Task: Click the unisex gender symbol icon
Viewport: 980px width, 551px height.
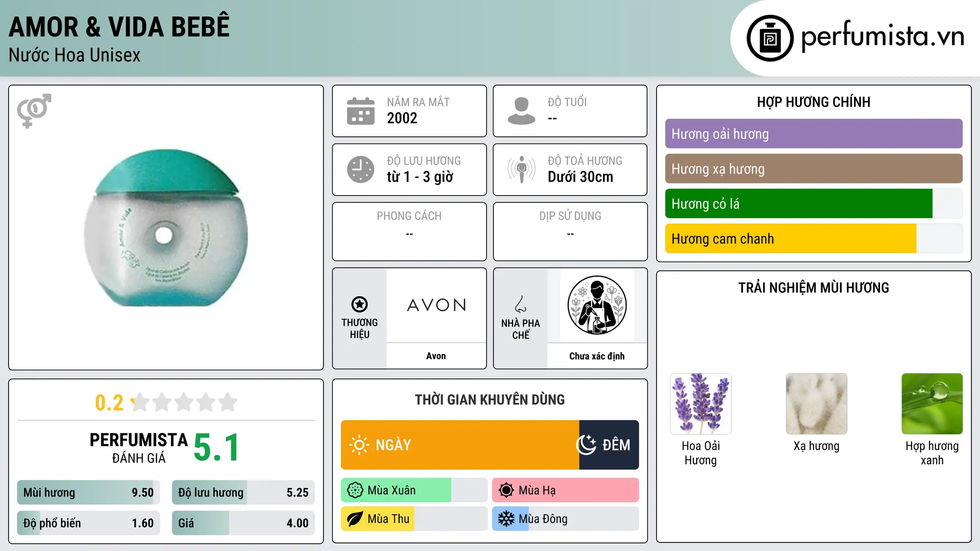Action: (x=34, y=110)
